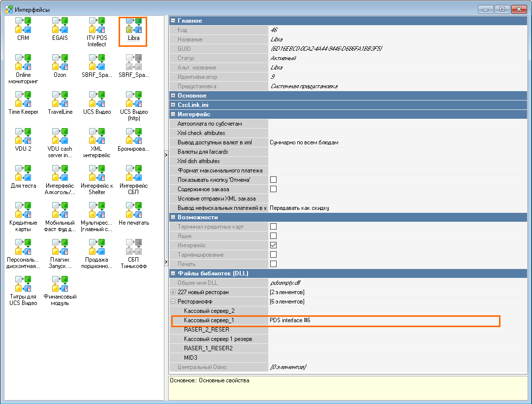Click the panel splitter collapse arrow

166,154
